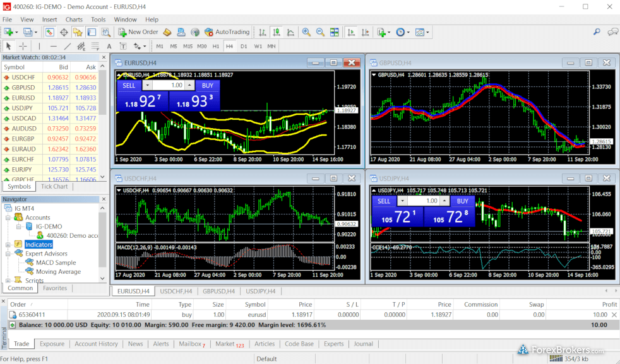Select the Vertical Line drawing tool
The image size is (620, 364).
coord(39,46)
